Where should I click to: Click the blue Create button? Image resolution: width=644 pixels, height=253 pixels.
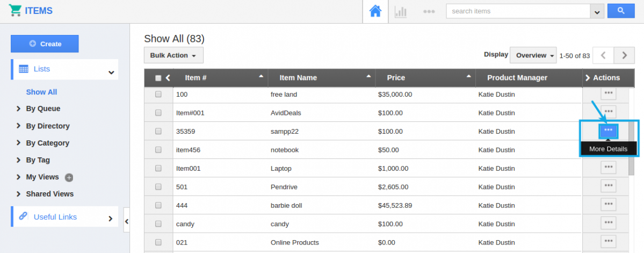(x=45, y=44)
